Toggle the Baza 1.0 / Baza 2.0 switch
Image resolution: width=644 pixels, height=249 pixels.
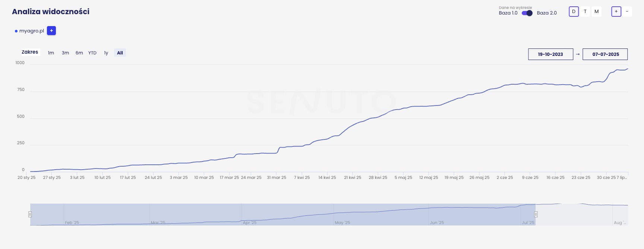pos(527,13)
